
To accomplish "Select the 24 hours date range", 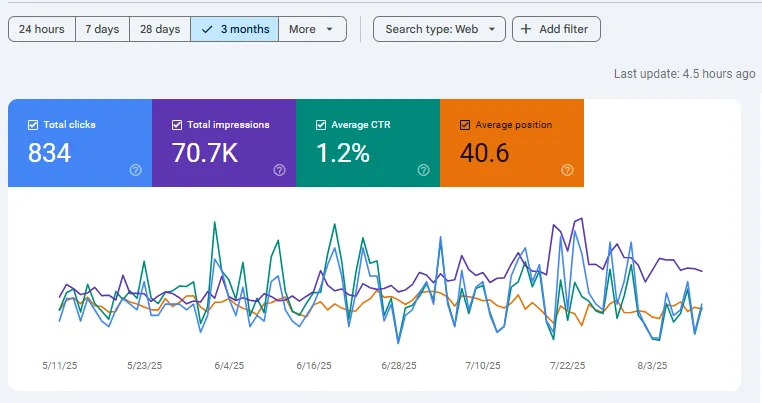I will [42, 29].
